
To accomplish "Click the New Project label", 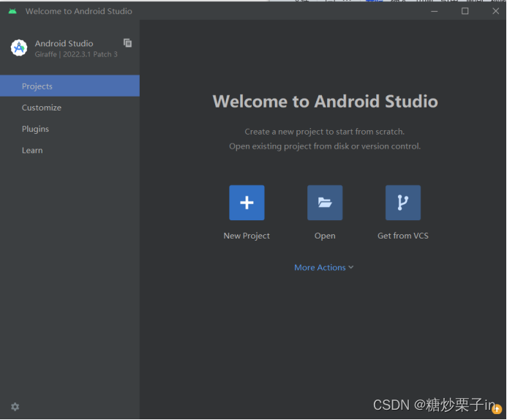I will click(247, 236).
